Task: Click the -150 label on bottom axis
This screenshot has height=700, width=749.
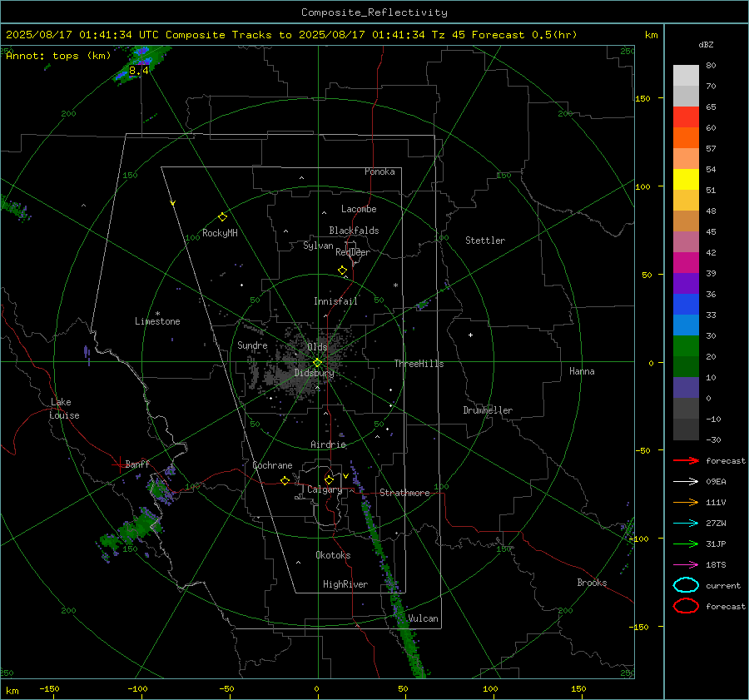Action: (x=49, y=688)
